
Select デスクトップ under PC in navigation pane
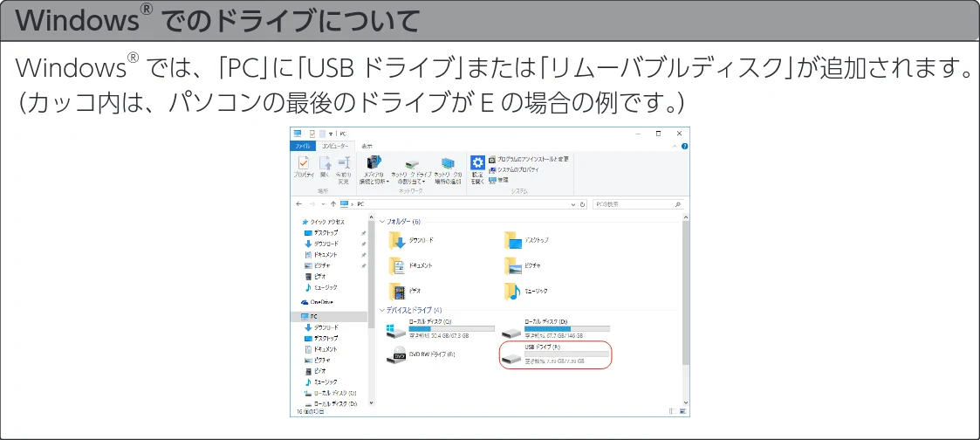coord(320,338)
